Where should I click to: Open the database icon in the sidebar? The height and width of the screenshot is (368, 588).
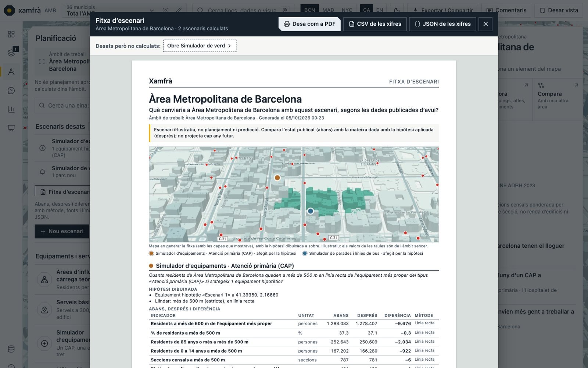point(11,349)
